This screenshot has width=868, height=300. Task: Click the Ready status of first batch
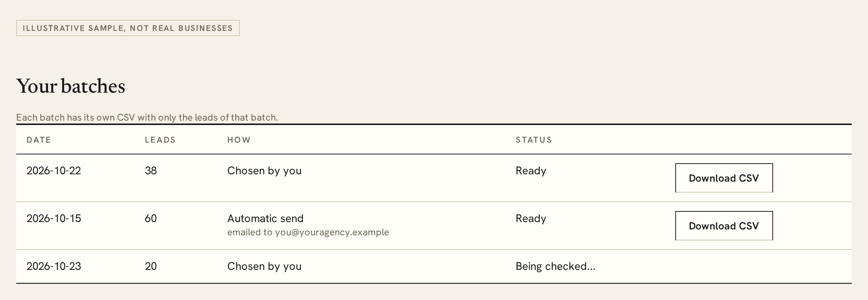(531, 171)
